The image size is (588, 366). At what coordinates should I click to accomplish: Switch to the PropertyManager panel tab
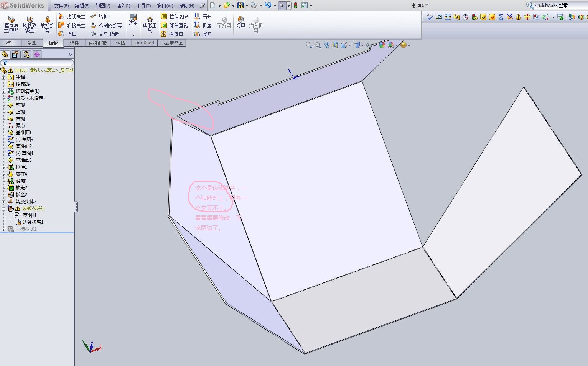tap(15, 54)
